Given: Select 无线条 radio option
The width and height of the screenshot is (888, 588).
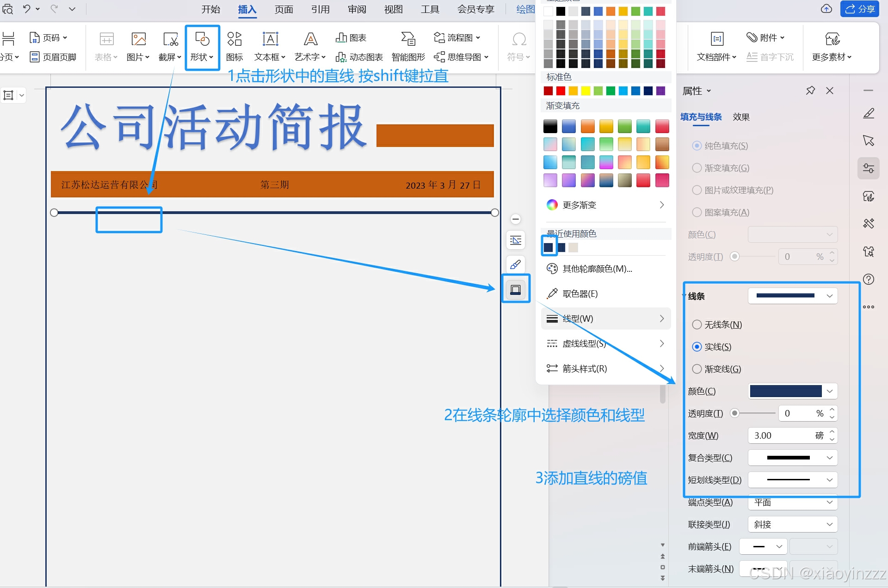Looking at the screenshot, I should pos(697,325).
